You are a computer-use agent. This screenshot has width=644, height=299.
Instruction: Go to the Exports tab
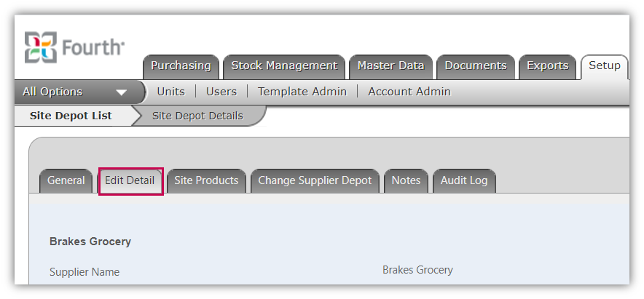[x=548, y=66]
